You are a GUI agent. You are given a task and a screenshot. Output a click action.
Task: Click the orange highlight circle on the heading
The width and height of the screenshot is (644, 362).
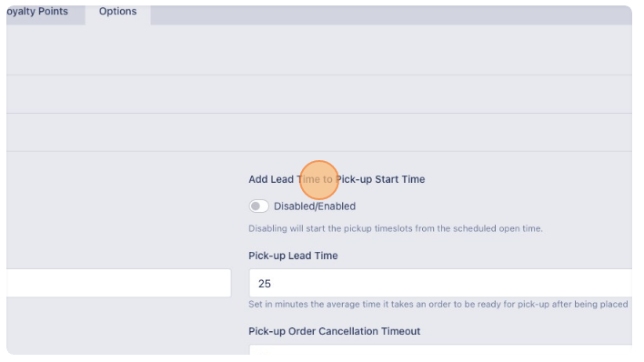coord(319,180)
